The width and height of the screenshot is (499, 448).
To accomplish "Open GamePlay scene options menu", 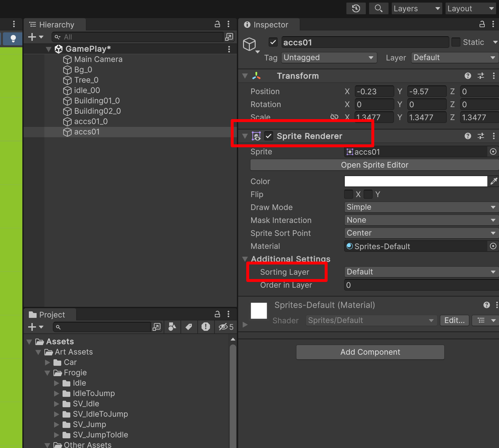I will (x=229, y=49).
